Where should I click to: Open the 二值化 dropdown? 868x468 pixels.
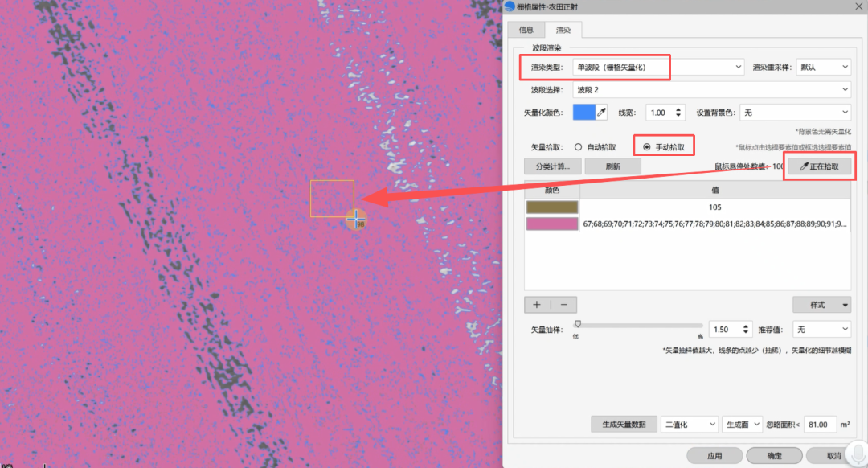pyautogui.click(x=690, y=425)
